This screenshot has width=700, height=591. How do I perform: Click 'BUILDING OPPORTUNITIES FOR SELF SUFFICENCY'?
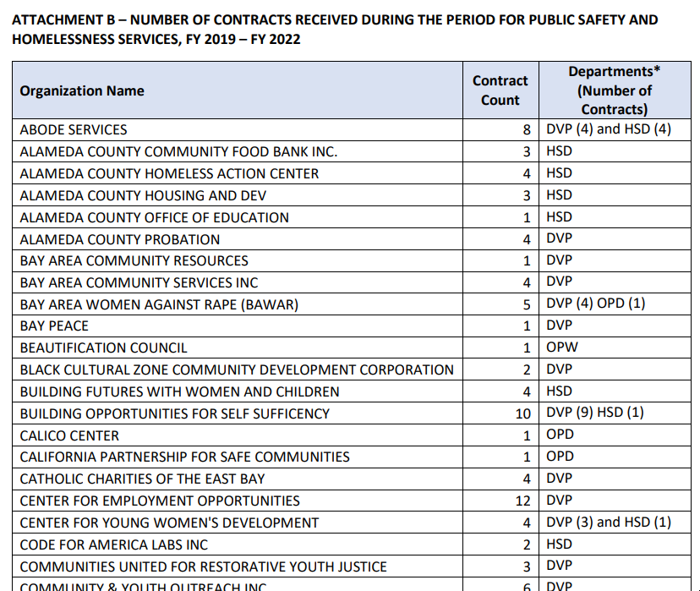point(174,413)
